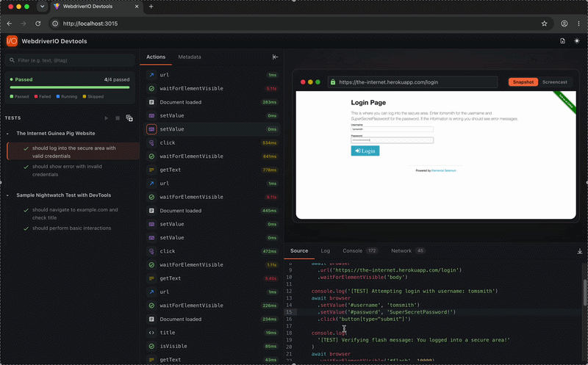The image size is (588, 365).
Task: Open the tab search dropdown chevron
Action: pos(42,7)
